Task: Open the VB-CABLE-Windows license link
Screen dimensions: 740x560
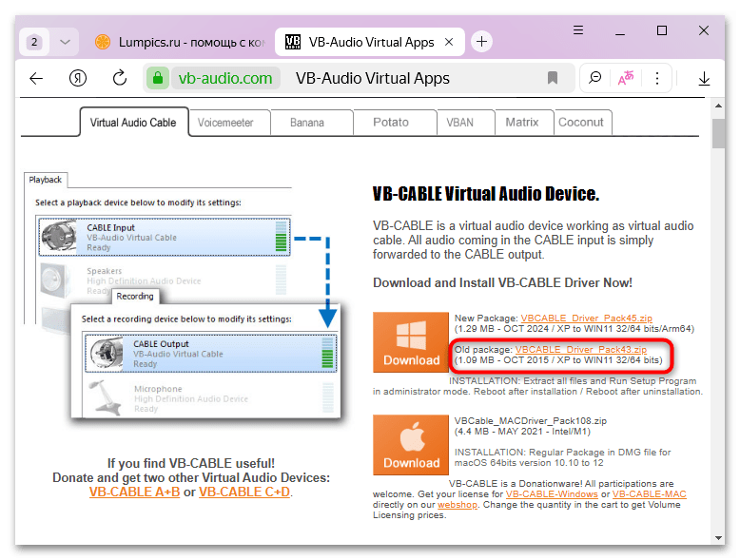Action: pos(552,494)
